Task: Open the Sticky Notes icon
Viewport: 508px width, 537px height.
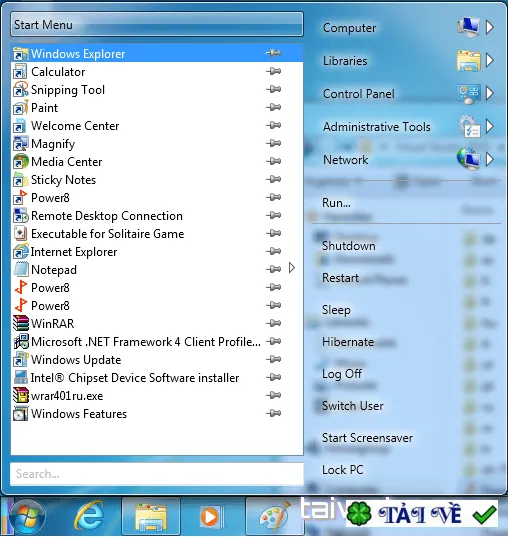Action: 20,180
